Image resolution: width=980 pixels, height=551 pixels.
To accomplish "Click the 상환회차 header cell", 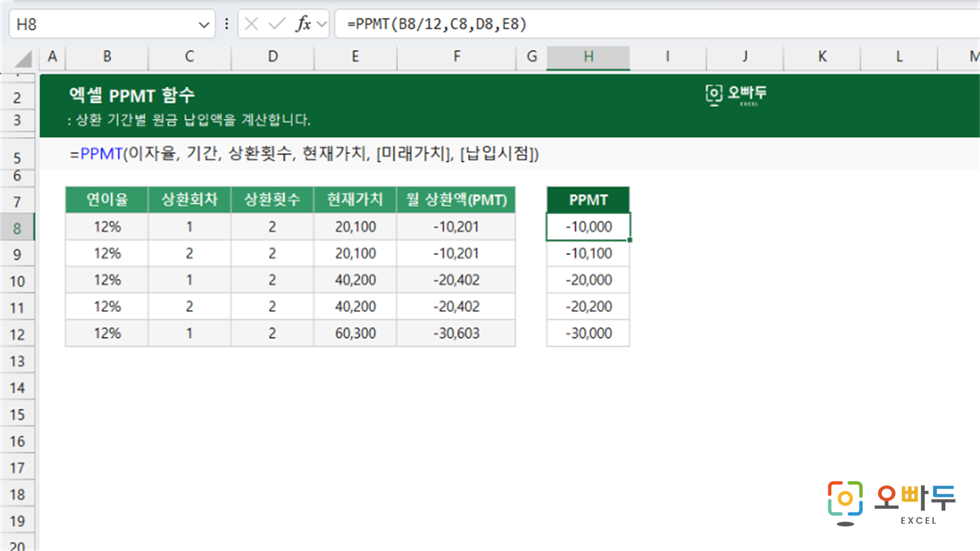I will tap(189, 199).
